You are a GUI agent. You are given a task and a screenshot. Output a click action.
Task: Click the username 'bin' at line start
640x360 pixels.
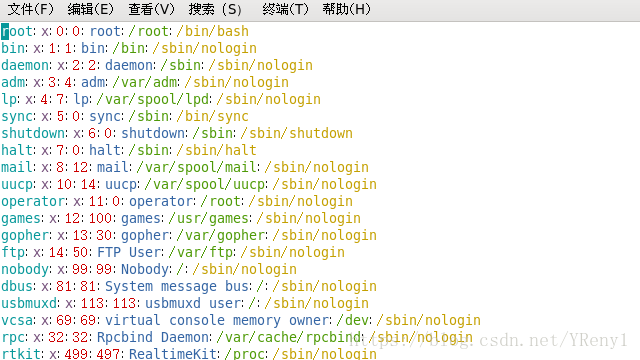[13, 48]
